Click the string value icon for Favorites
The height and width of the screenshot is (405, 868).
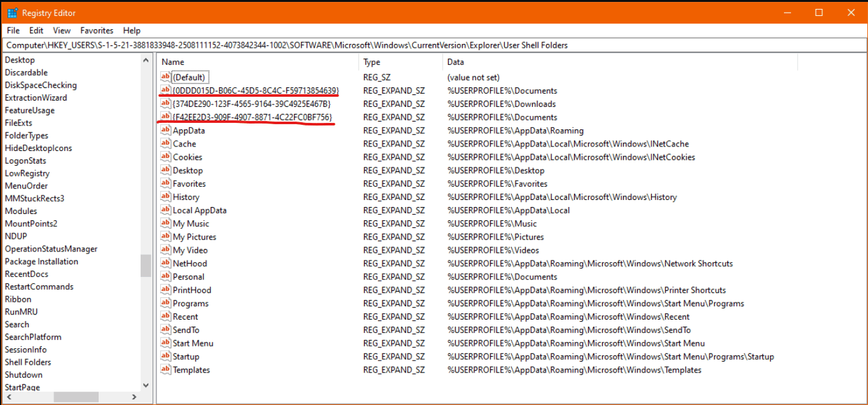(165, 184)
